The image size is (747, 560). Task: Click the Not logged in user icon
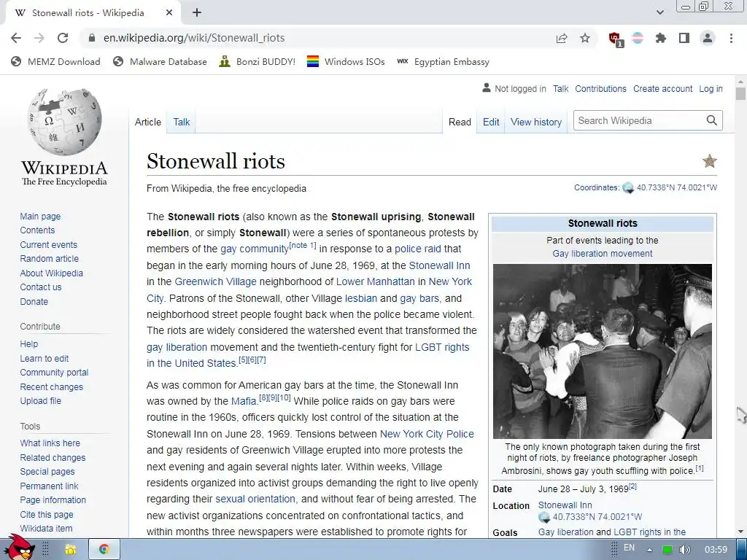[487, 88]
